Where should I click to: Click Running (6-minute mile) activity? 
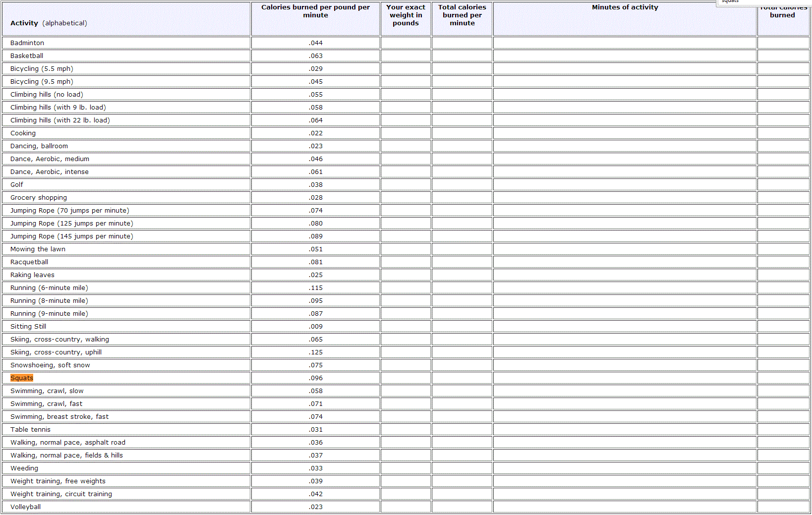(x=49, y=287)
